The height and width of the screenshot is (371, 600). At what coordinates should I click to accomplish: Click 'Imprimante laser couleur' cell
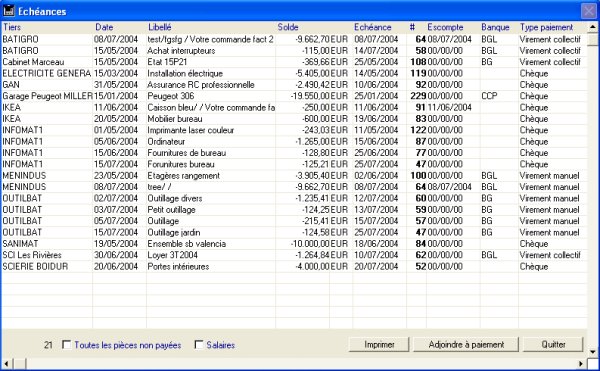point(191,130)
